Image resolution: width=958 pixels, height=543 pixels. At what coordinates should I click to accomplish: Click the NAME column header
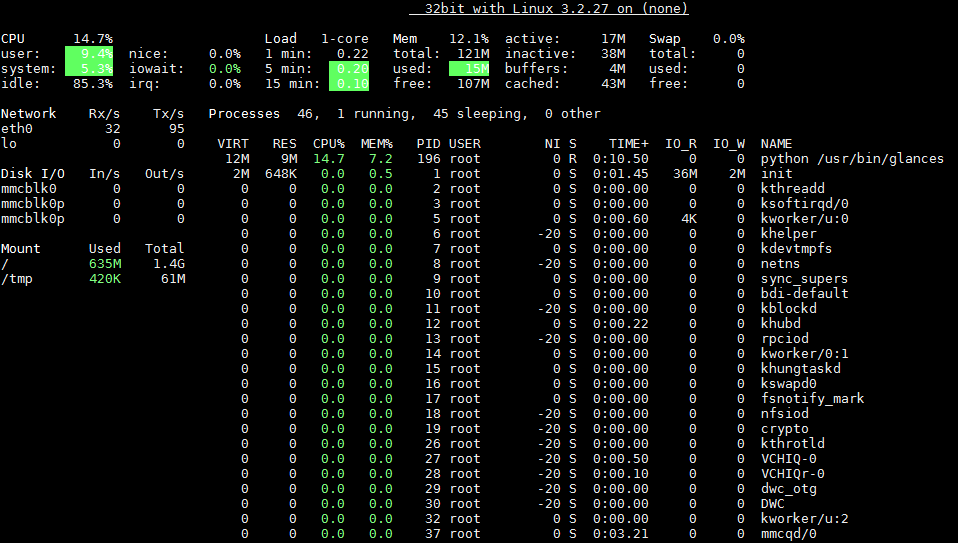click(777, 144)
